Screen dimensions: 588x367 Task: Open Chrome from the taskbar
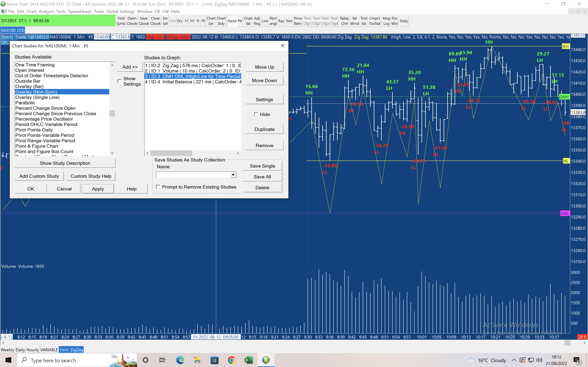[231, 360]
